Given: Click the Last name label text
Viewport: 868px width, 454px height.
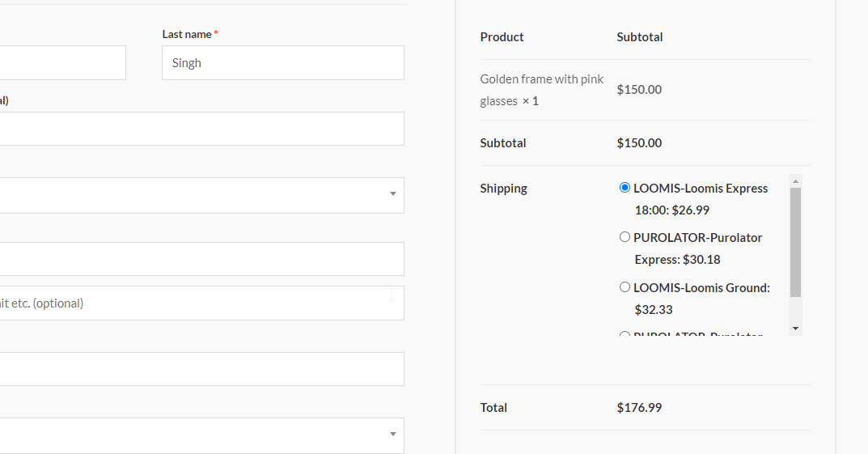Looking at the screenshot, I should pyautogui.click(x=186, y=34).
